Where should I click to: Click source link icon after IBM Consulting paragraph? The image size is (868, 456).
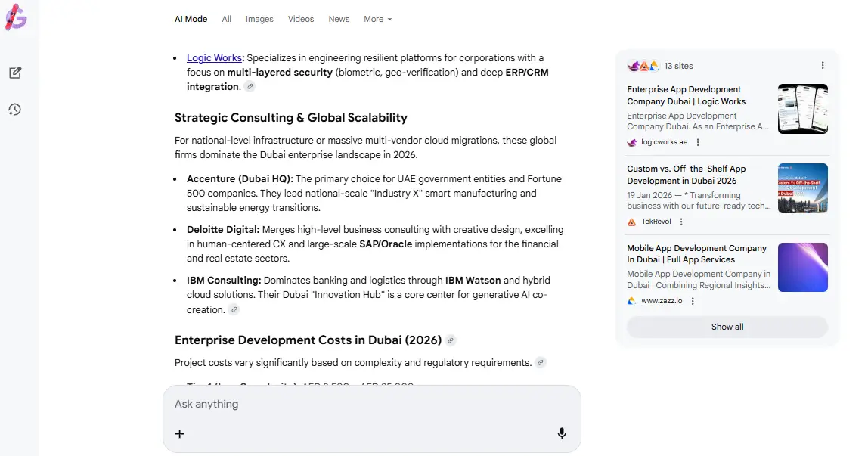point(234,309)
